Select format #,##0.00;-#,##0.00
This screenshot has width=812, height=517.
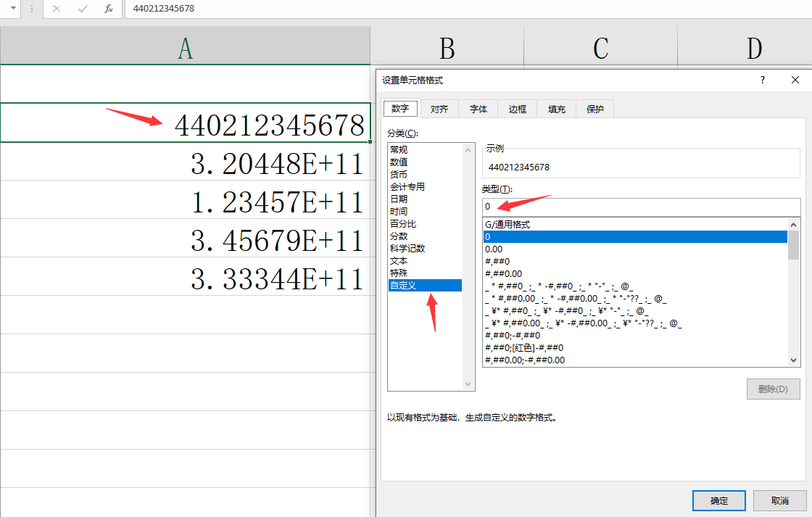[x=635, y=360]
